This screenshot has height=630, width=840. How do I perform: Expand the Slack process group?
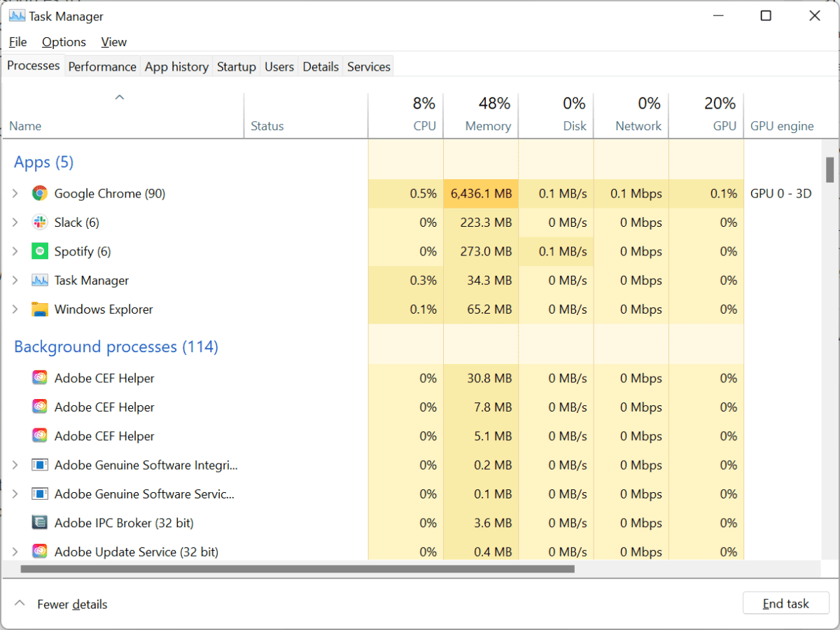point(15,223)
